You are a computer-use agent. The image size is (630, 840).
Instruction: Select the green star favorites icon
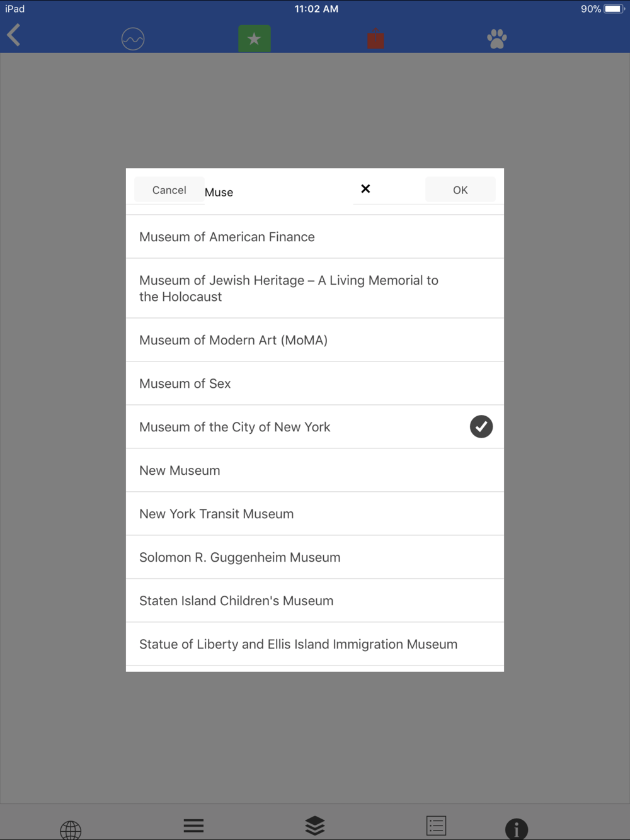(x=255, y=39)
